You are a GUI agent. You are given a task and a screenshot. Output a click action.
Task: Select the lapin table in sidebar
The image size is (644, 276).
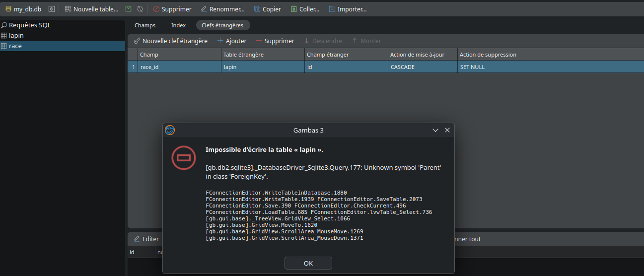16,36
